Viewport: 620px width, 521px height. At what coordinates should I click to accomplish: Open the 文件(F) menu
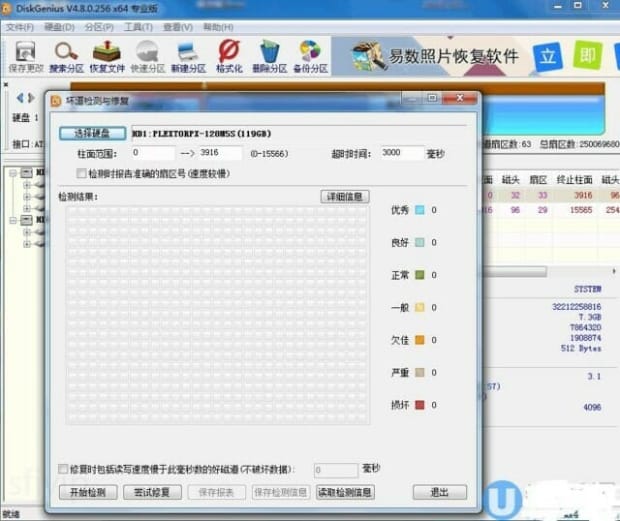[x=19, y=27]
